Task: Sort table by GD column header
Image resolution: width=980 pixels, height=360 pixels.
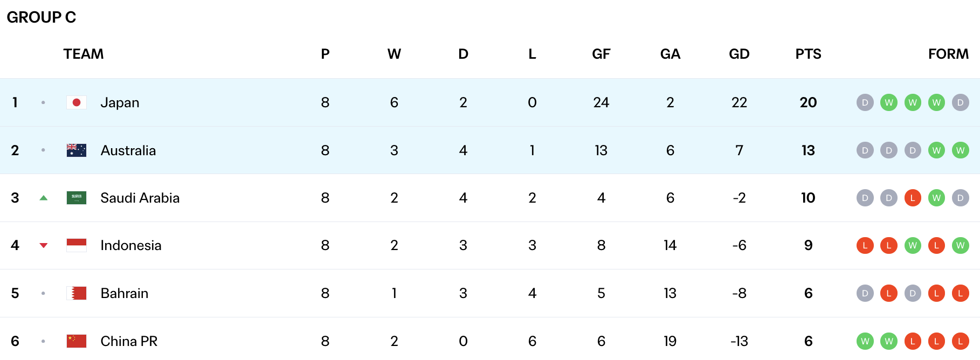Action: tap(739, 54)
